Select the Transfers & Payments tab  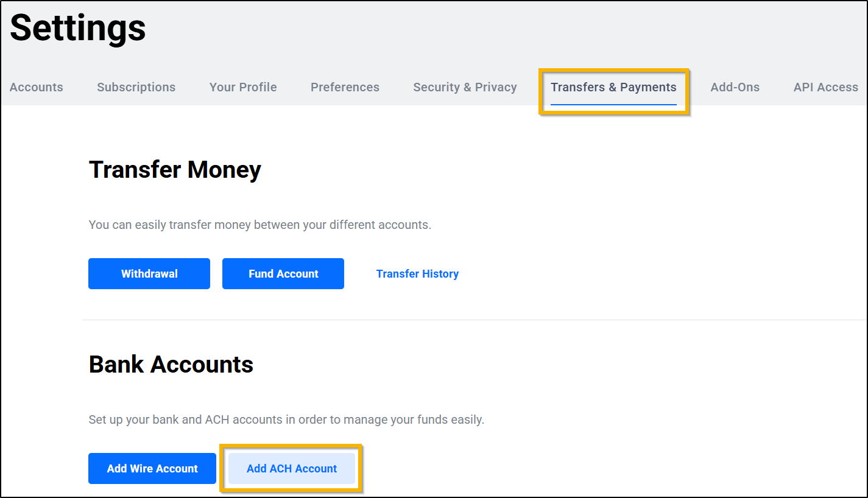(613, 87)
